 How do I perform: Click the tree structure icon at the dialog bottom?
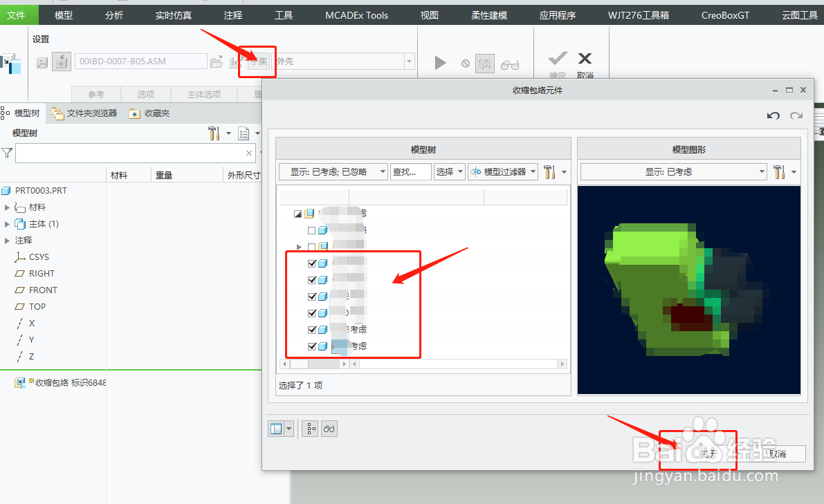310,429
